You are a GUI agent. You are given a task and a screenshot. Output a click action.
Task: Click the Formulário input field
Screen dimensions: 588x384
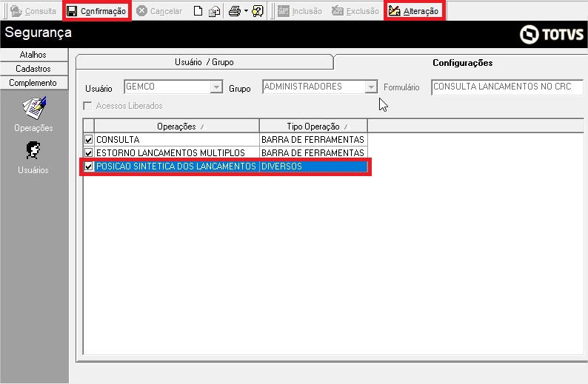pos(507,87)
